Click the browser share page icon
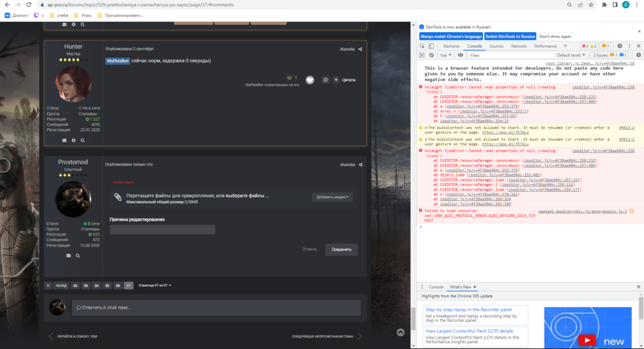Image resolution: width=644 pixels, height=349 pixels. coord(580,5)
